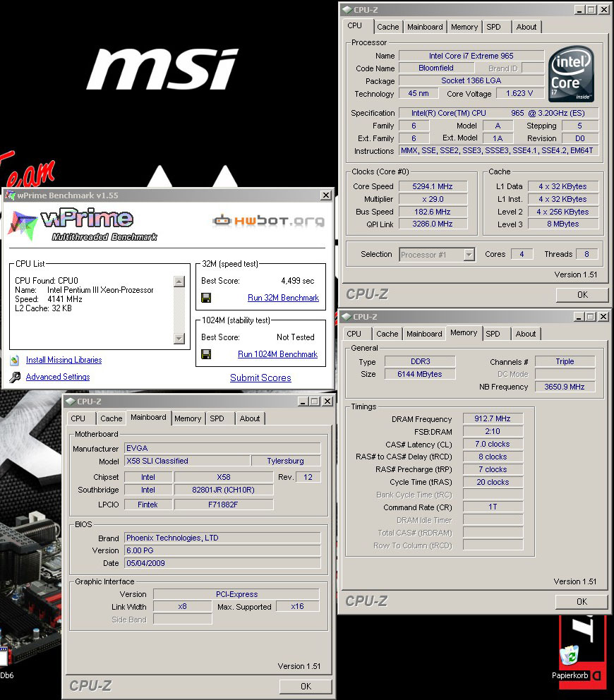Click the Link Width value x8
Screen dimensions: 614x700
[182, 606]
